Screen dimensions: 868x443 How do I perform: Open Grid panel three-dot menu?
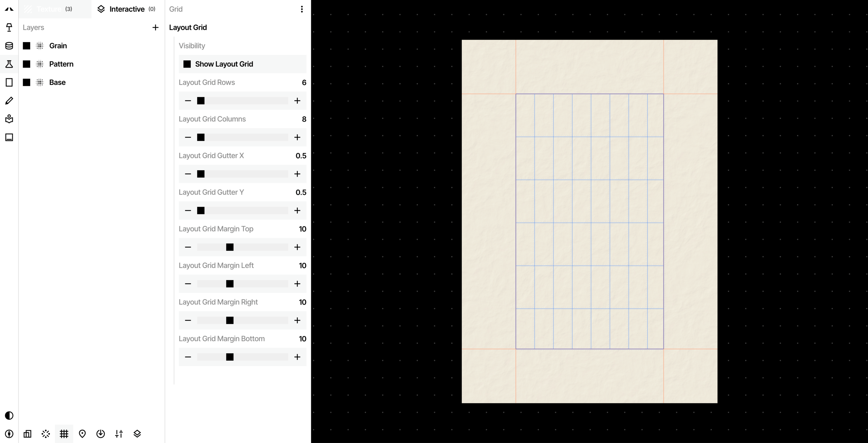[302, 9]
